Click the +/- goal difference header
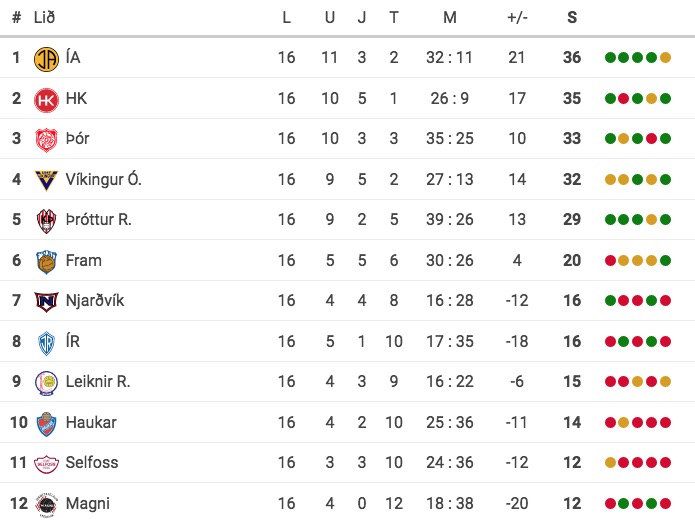The image size is (695, 522). 517,17
